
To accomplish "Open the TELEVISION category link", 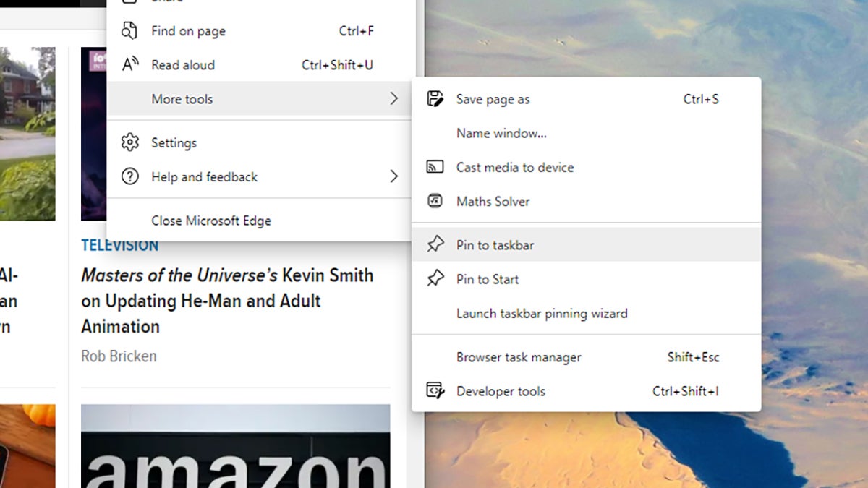I will [x=120, y=245].
